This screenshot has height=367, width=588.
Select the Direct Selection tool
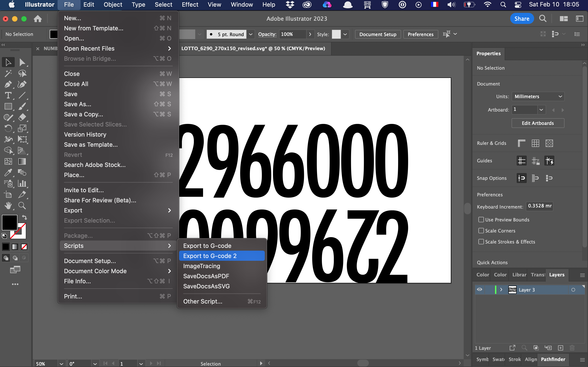[x=22, y=62]
